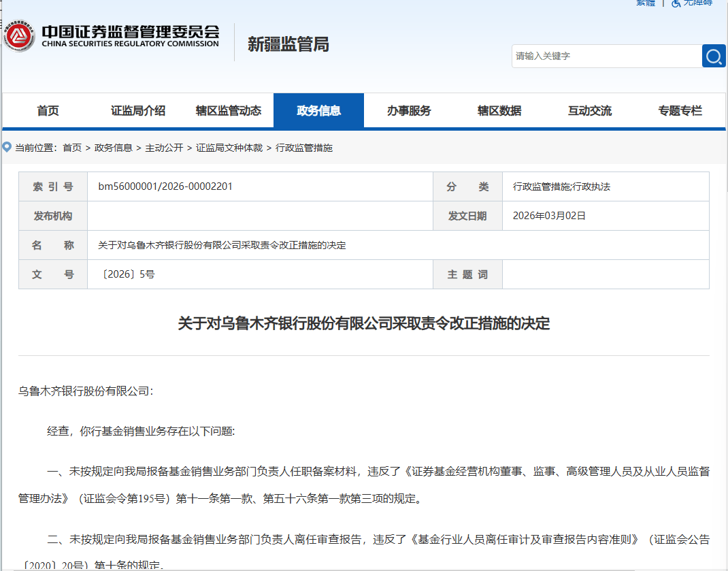Click the location pin breadcrumb icon
This screenshot has height=571, width=728.
pos(7,147)
